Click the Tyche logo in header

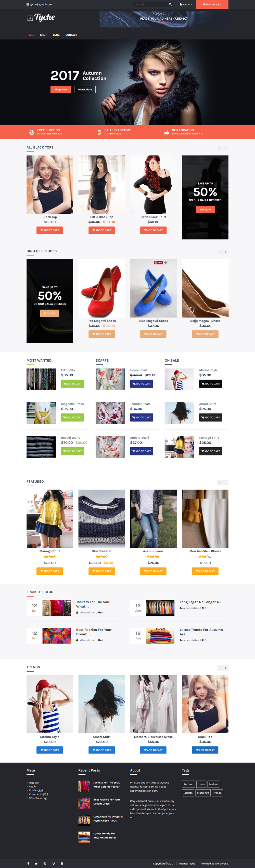[41, 17]
